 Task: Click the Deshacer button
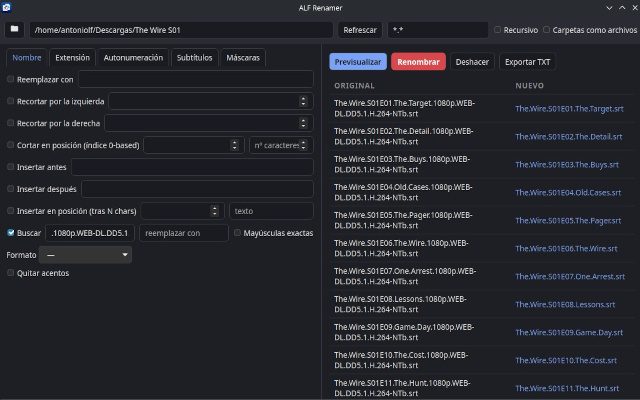[472, 62]
